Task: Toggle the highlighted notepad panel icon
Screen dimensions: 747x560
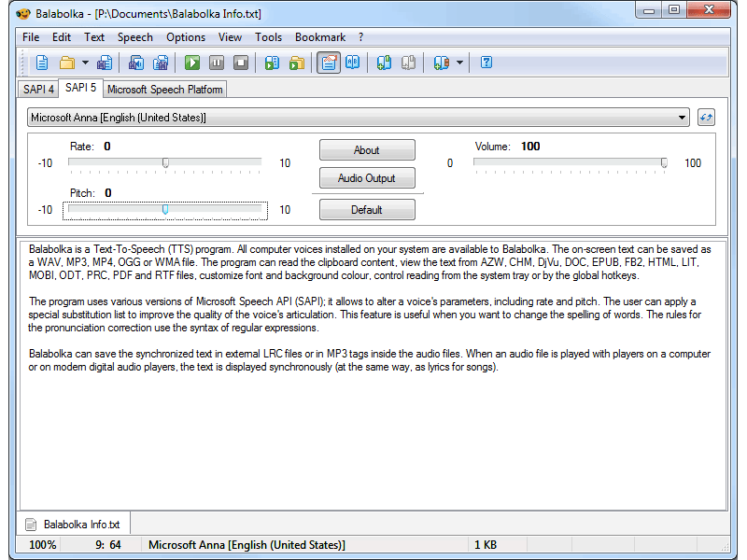Action: tap(329, 63)
